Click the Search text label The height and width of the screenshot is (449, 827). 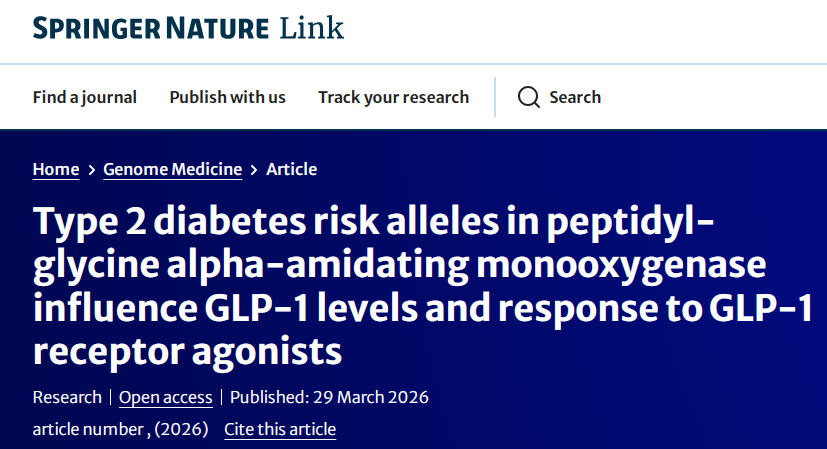tap(575, 97)
